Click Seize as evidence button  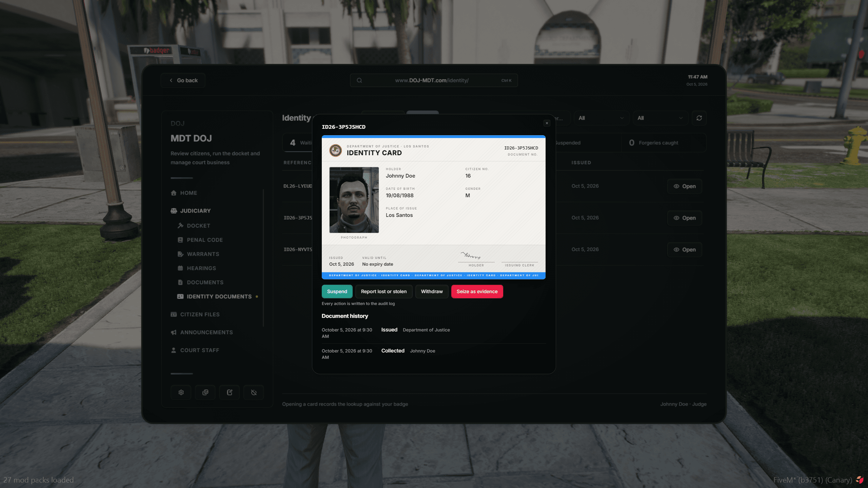(x=477, y=291)
